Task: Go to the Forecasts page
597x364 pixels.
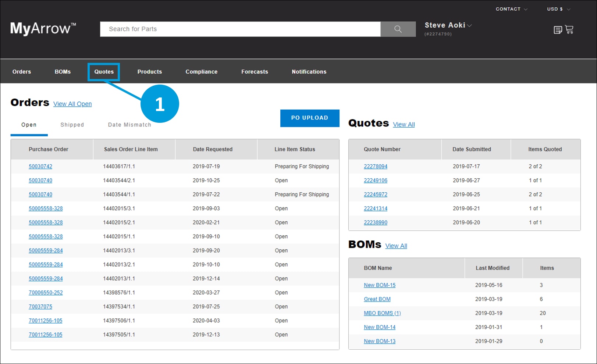Action: click(x=254, y=72)
